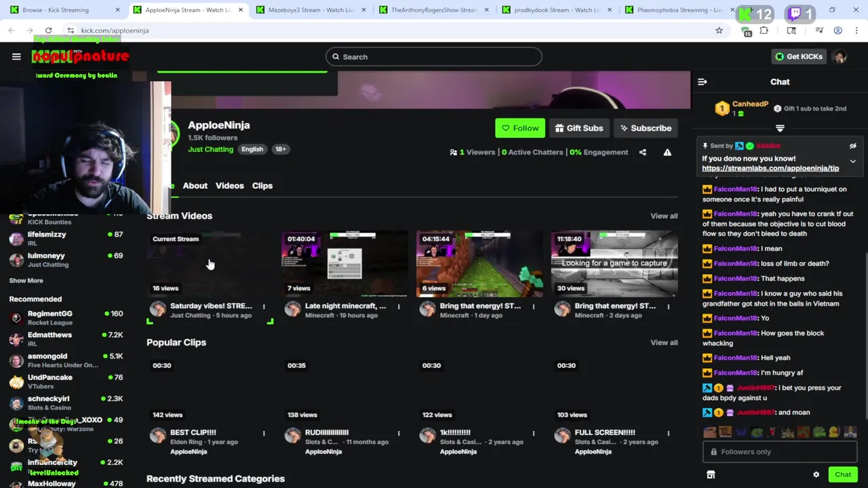Open schneckyirl channel in sidebar
Screen dimensions: 868x488
coord(66,403)
